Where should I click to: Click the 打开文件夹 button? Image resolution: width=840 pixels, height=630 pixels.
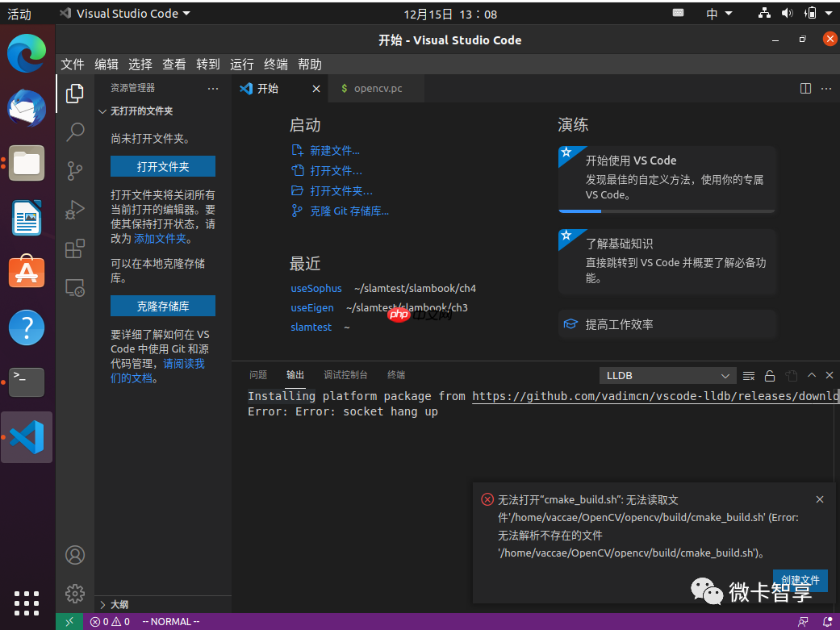[162, 167]
